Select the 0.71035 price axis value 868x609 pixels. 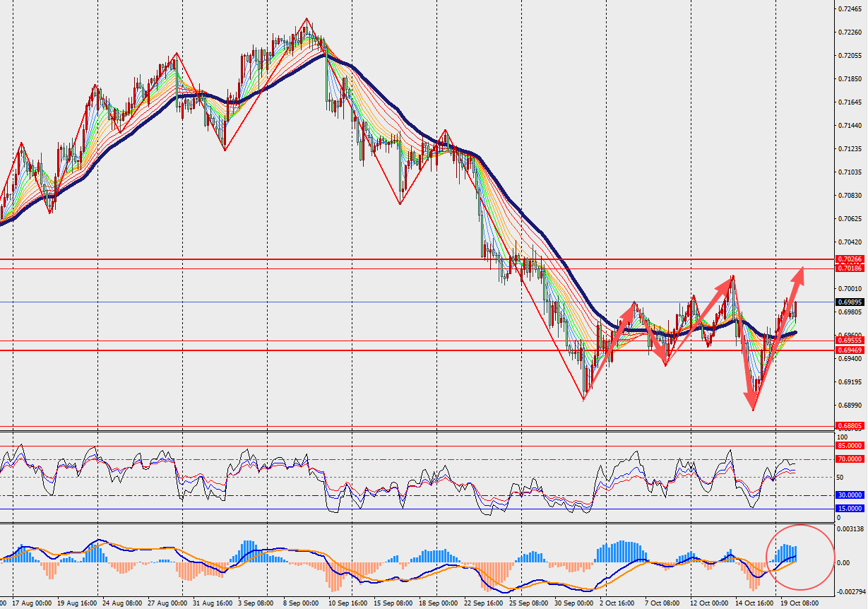pyautogui.click(x=850, y=172)
